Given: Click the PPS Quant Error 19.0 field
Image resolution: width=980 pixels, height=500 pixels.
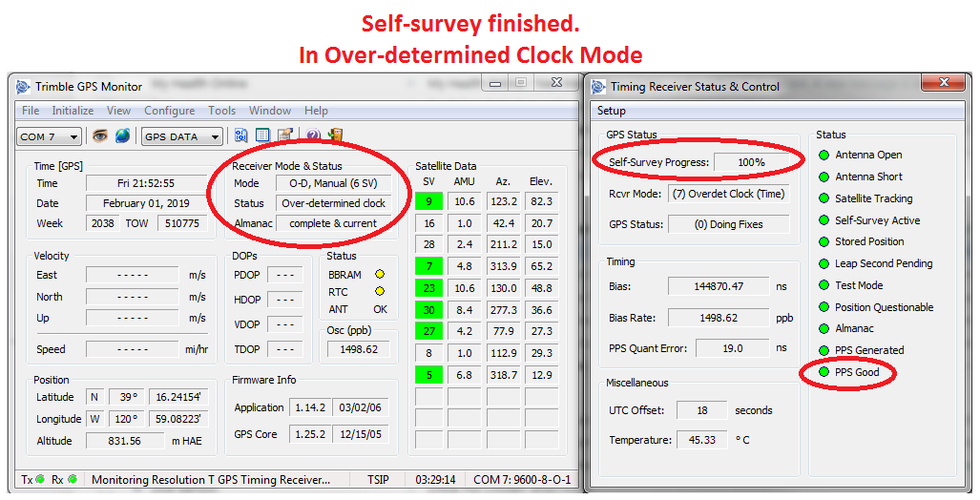Looking at the screenshot, I should coord(733,348).
